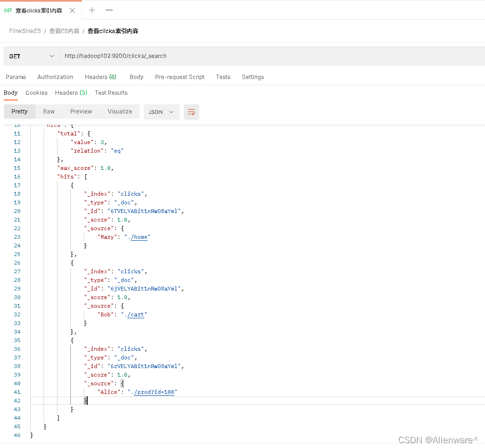Click line number 42 in the gutter
The image size is (485, 448).
point(17,401)
